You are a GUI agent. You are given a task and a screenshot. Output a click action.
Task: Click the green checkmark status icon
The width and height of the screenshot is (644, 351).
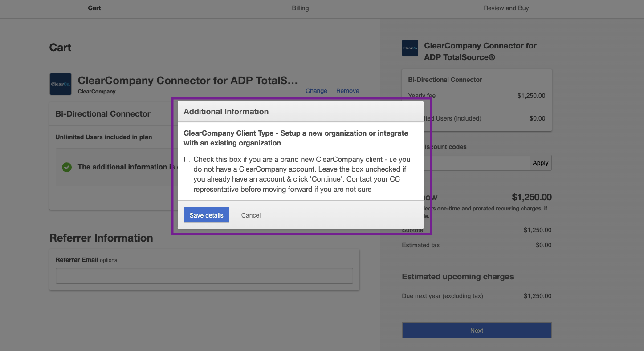[x=67, y=167]
